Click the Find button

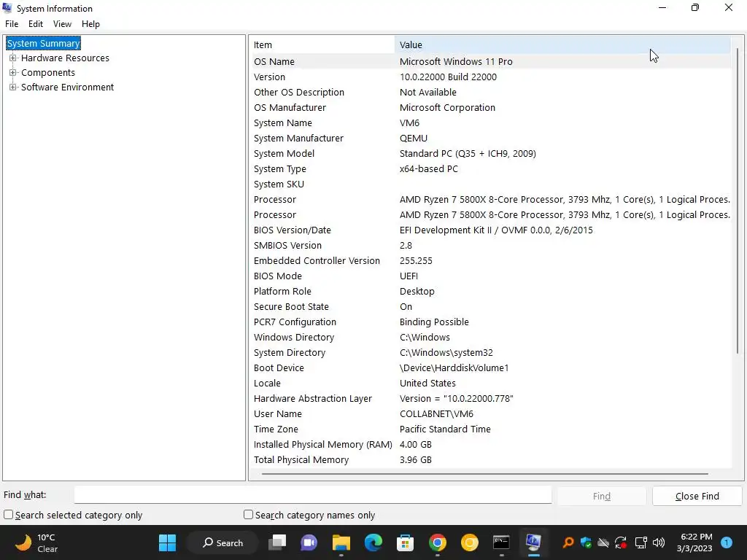(602, 496)
